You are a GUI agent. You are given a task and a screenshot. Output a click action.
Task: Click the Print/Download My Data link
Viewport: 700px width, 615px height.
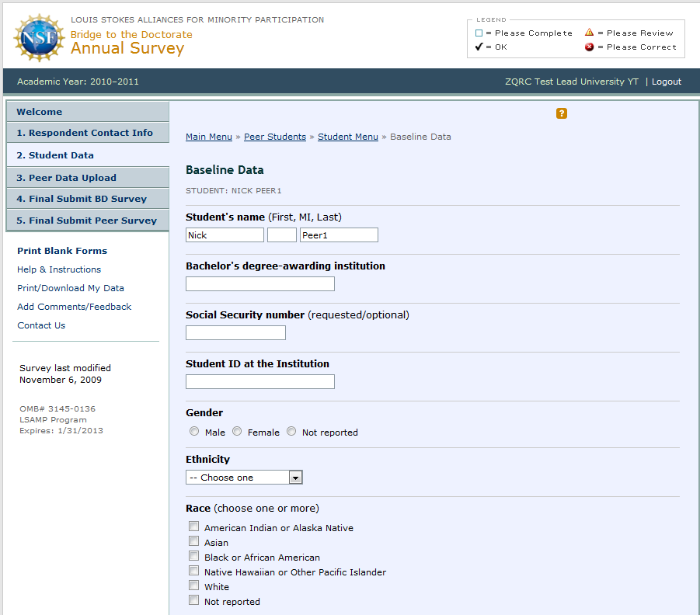71,288
